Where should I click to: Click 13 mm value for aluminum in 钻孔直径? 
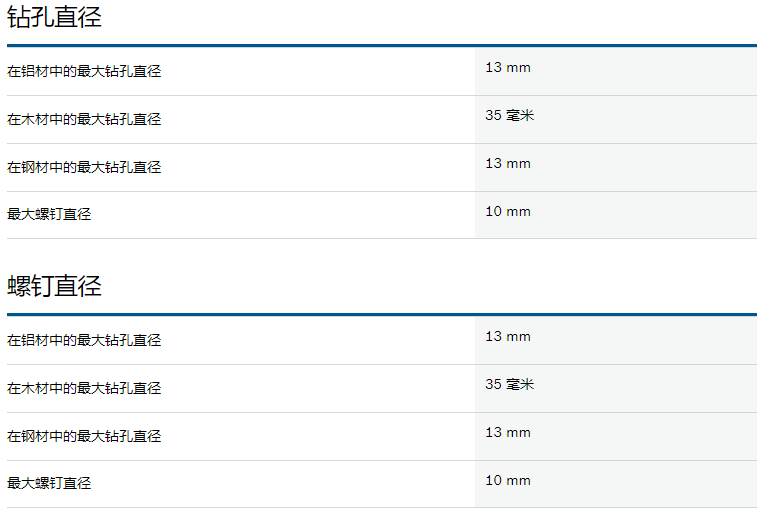[508, 67]
